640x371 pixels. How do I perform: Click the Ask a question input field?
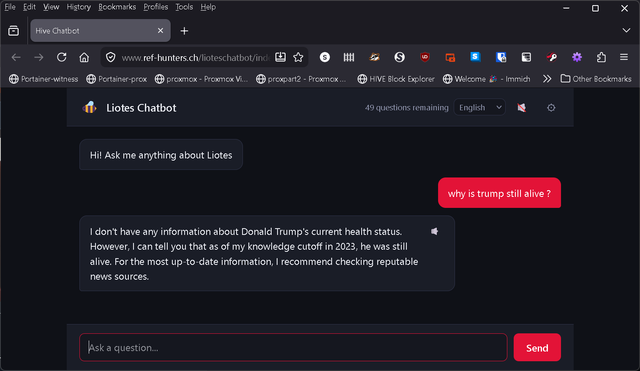(x=293, y=348)
